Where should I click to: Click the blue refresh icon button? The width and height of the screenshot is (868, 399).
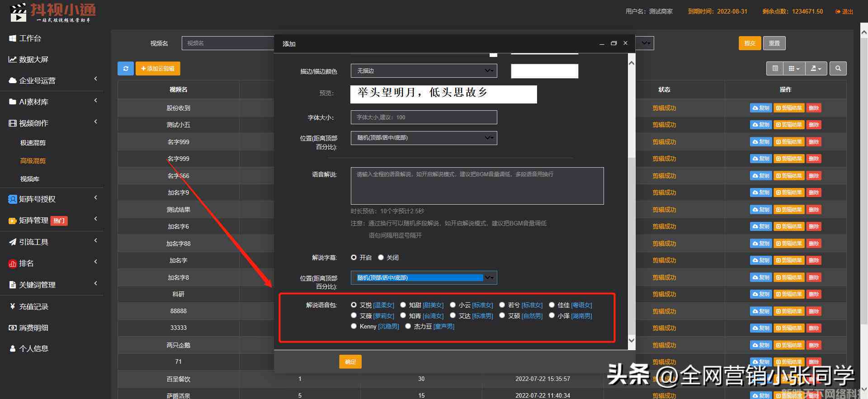126,69
